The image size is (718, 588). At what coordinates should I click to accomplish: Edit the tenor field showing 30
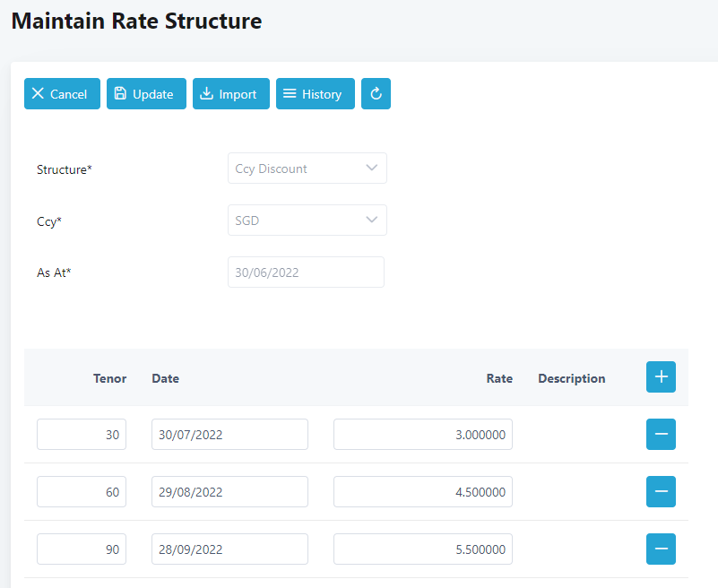(82, 435)
